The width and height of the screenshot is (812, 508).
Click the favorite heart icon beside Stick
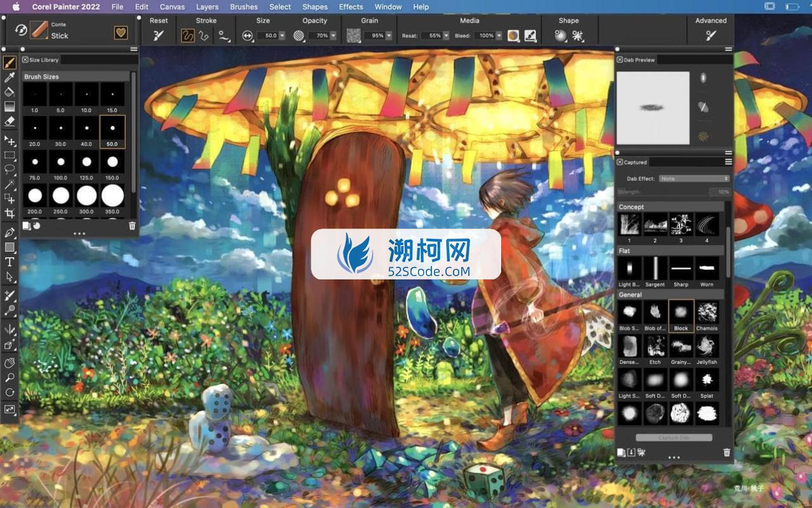(x=121, y=32)
